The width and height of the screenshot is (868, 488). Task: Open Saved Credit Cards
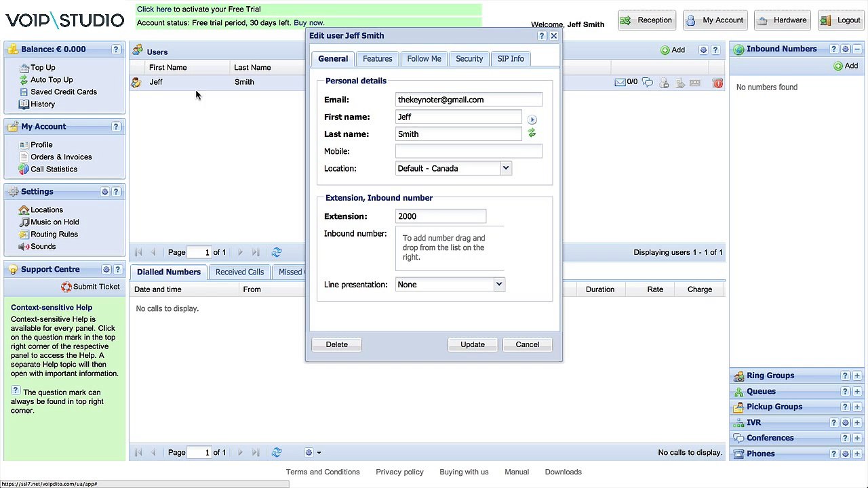click(x=63, y=91)
